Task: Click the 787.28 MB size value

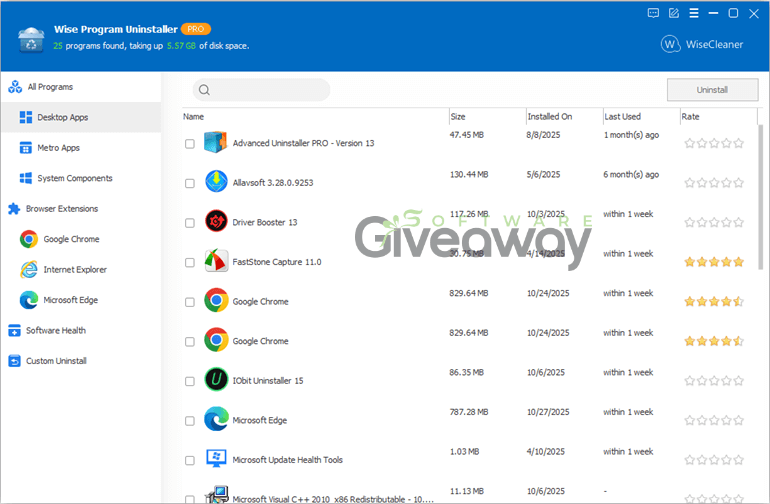Action: pyautogui.click(x=469, y=412)
